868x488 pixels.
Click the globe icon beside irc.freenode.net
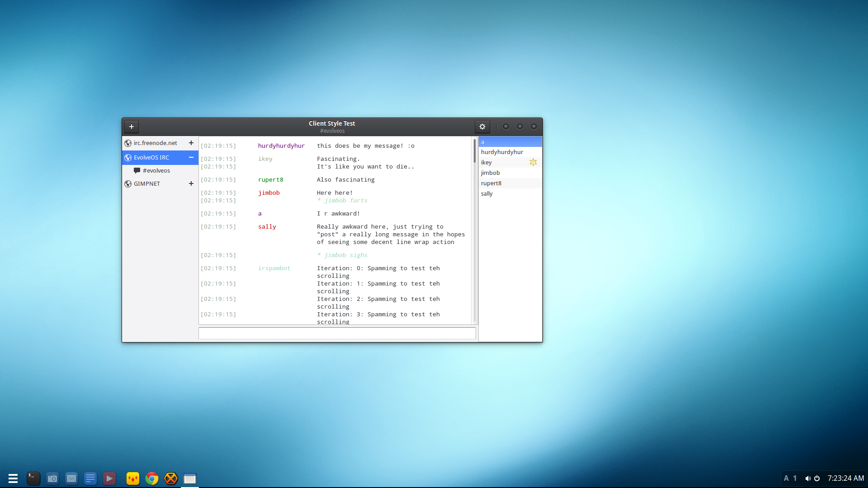128,143
